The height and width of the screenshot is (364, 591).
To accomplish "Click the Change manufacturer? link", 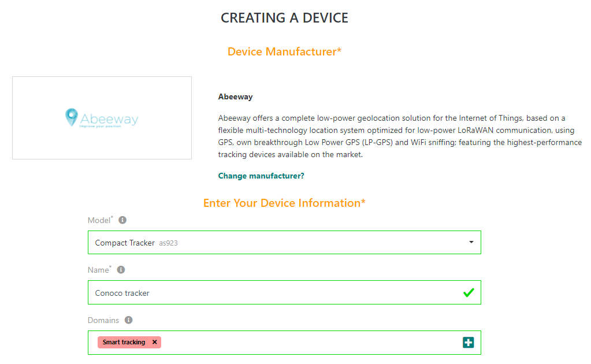I will click(x=261, y=176).
